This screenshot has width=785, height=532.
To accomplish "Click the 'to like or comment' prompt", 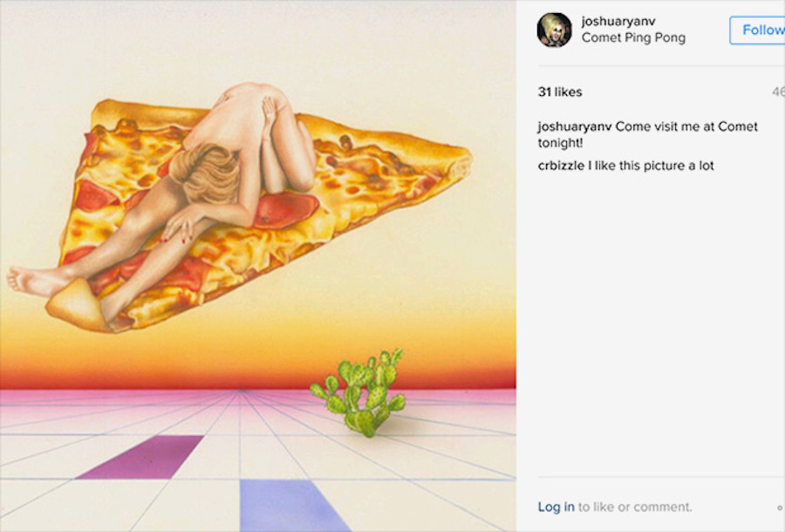I will click(x=635, y=507).
